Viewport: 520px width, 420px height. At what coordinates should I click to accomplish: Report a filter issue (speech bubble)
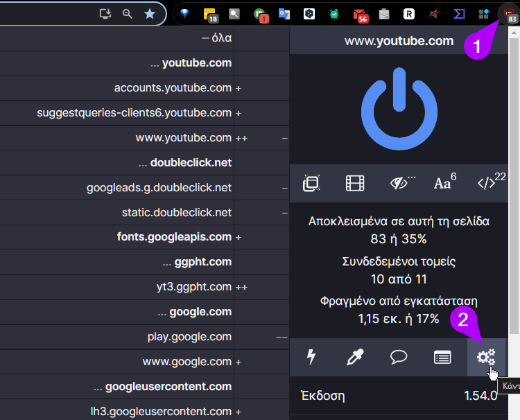[x=398, y=357]
